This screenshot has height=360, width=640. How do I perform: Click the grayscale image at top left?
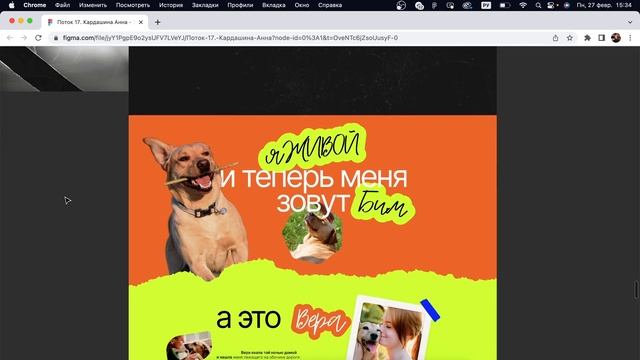click(64, 69)
